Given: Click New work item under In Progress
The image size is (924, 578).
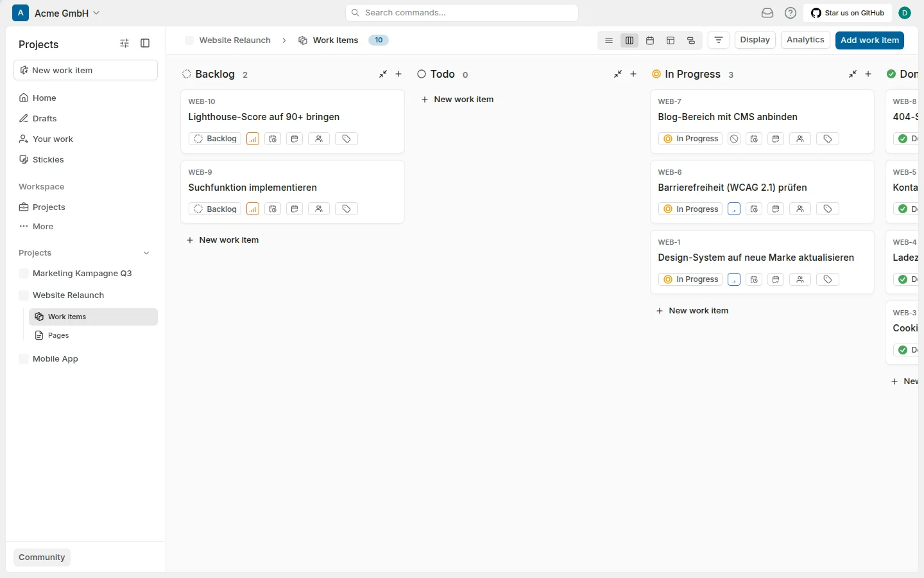Looking at the screenshot, I should click(x=692, y=311).
